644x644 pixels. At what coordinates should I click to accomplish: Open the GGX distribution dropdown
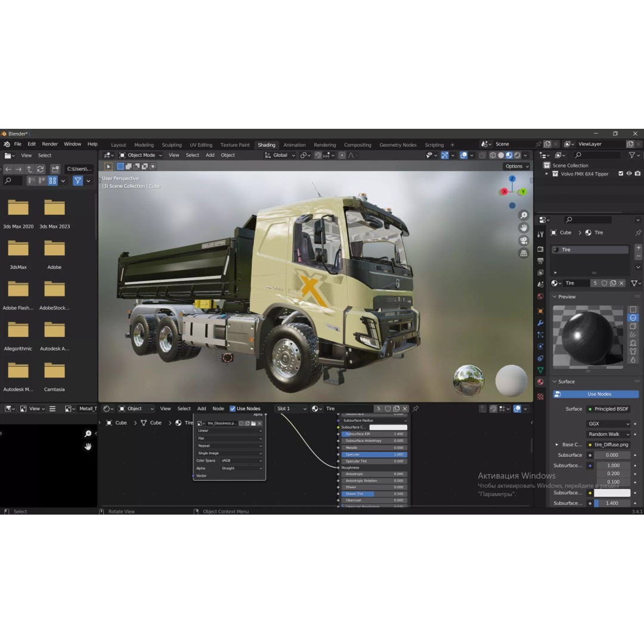click(x=609, y=424)
